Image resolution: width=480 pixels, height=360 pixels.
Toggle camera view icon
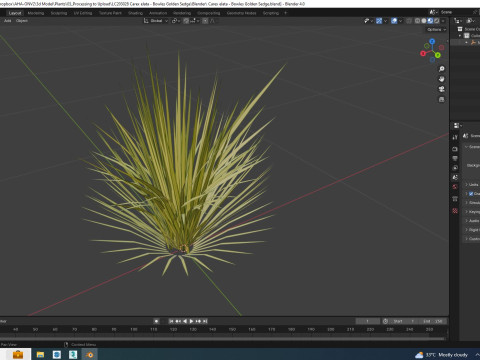click(442, 89)
